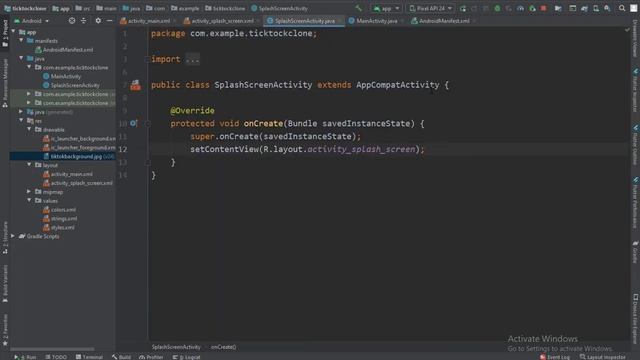Image resolution: width=640 pixels, height=360 pixels.
Task: Collapse the values folder
Action: pos(29,200)
